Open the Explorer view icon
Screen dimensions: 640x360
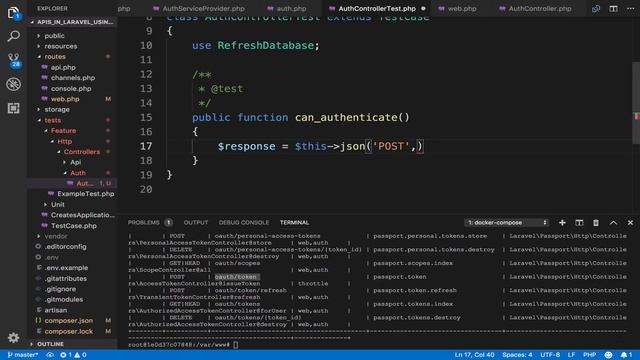13,13
